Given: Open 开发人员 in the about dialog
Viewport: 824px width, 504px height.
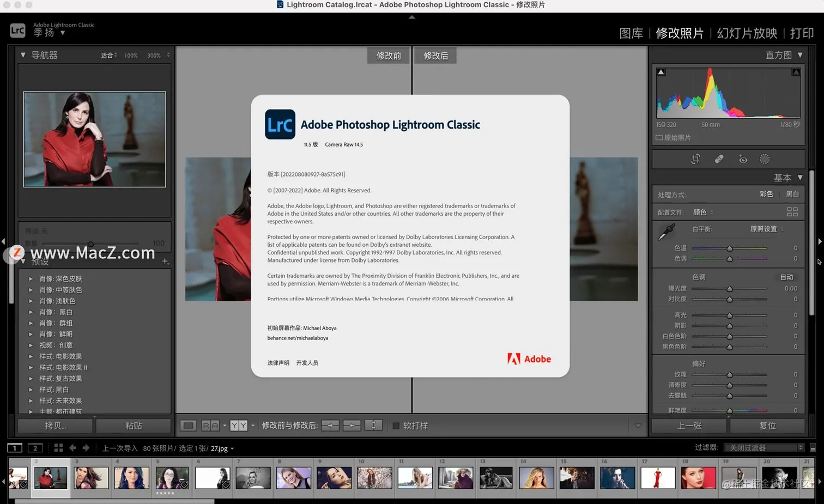Looking at the screenshot, I should tap(307, 363).
